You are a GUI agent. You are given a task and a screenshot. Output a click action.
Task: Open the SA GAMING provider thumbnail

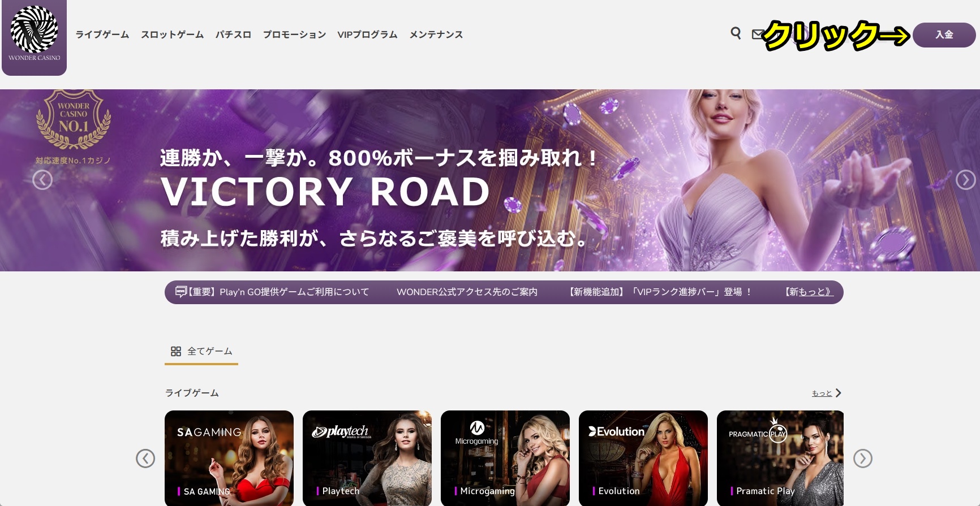click(229, 458)
